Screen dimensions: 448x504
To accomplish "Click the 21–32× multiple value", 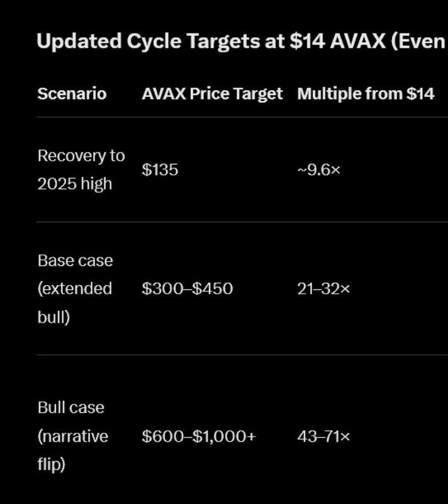I will [x=324, y=289].
